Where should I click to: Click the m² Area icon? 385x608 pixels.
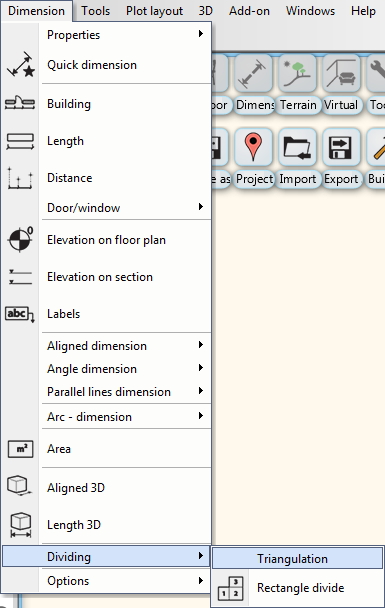[21, 449]
